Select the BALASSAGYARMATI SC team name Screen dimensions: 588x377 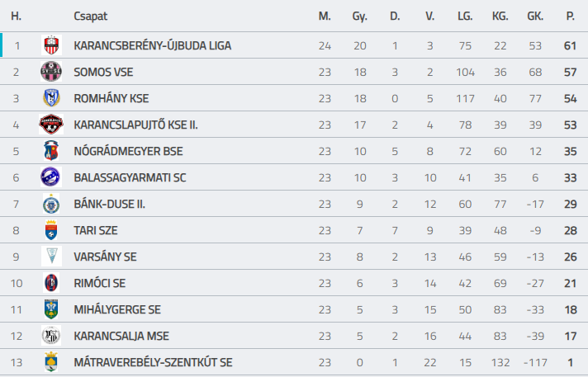tap(130, 177)
